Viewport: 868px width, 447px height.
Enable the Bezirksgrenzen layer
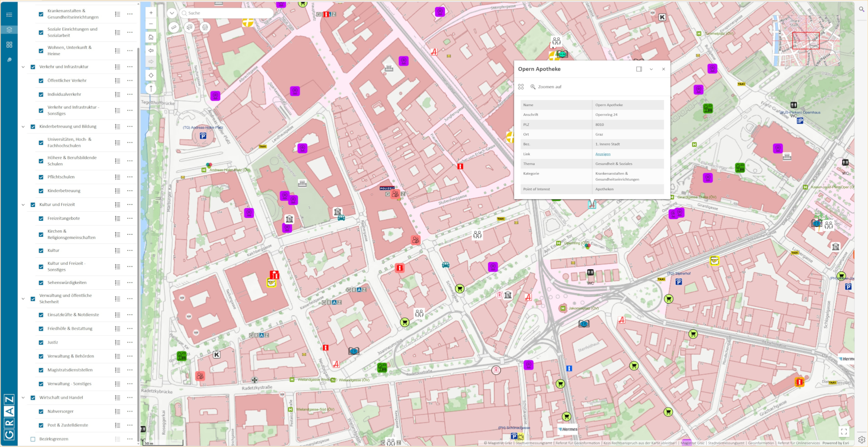coord(33,439)
